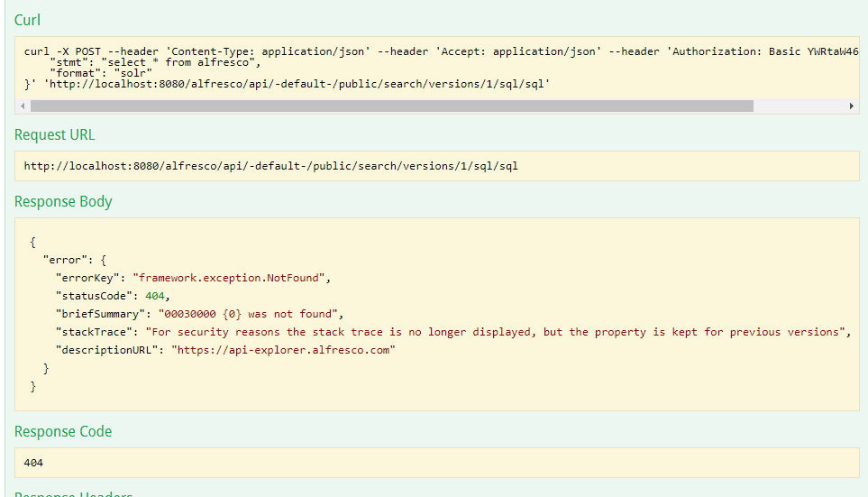Click the Request URL heading

(54, 135)
